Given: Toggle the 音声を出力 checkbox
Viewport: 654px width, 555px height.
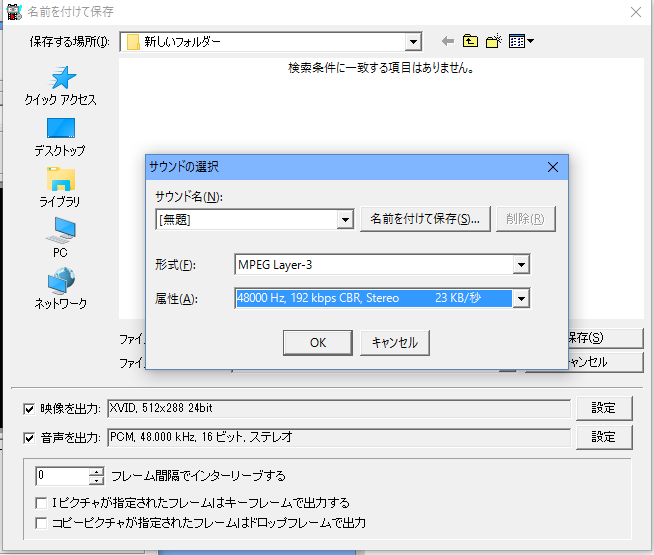Looking at the screenshot, I should coord(29,437).
